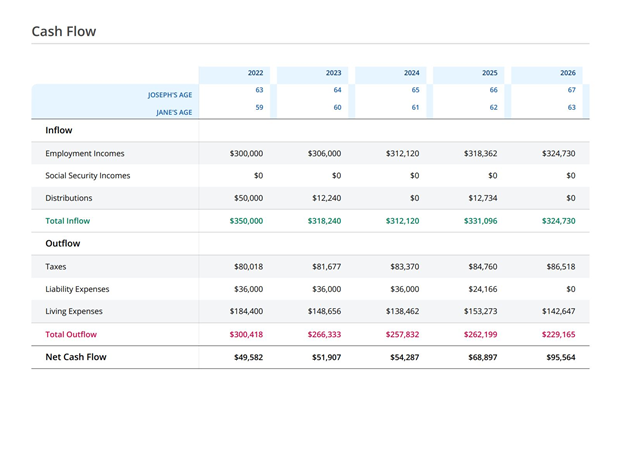This screenshot has width=617, height=453.
Task: Expand the Inflow section header
Action: click(x=58, y=130)
